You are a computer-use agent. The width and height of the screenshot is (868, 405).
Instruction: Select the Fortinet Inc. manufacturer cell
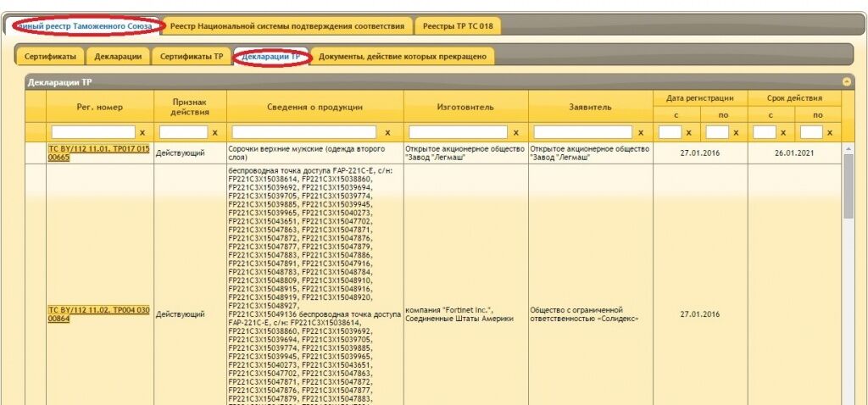tap(466, 314)
